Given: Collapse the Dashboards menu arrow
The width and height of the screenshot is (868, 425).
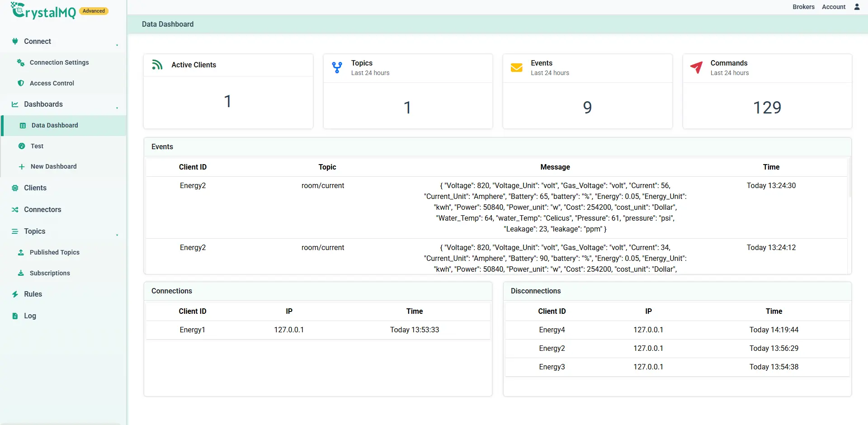Looking at the screenshot, I should [117, 108].
